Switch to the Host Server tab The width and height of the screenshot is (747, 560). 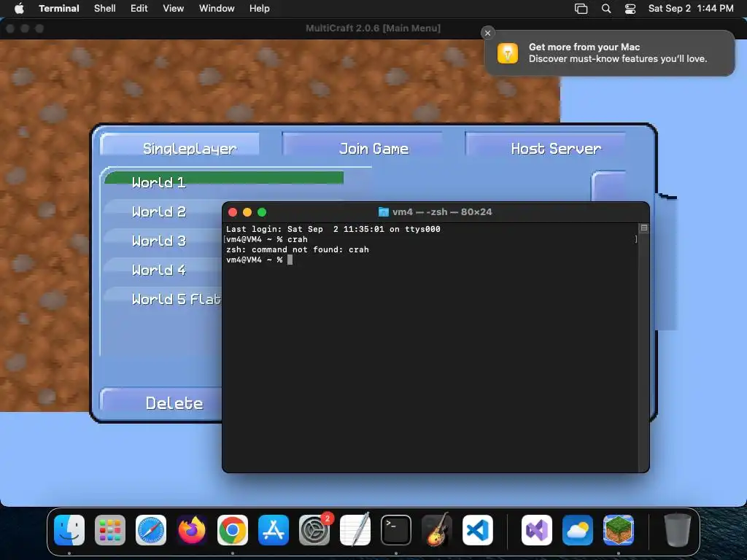tap(546, 144)
